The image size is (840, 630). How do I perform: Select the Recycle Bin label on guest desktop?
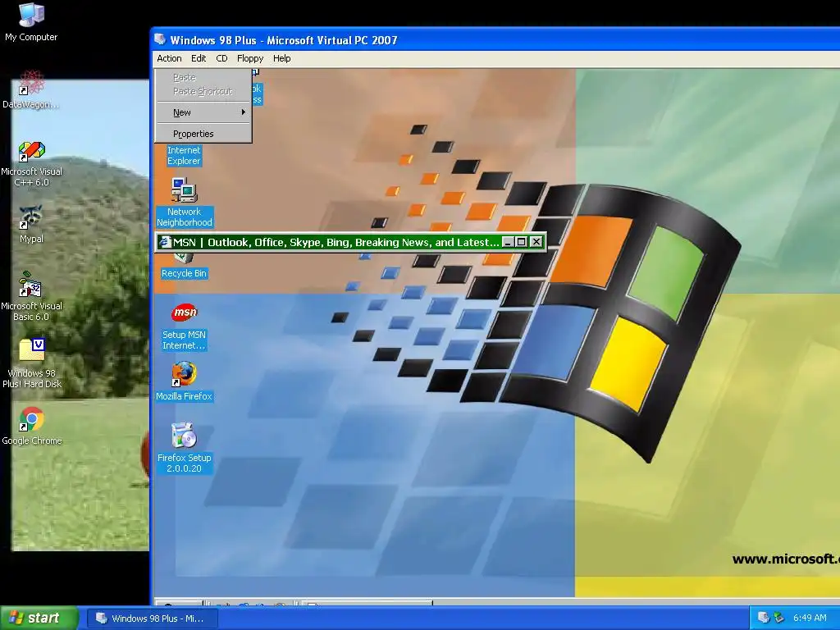tap(184, 273)
